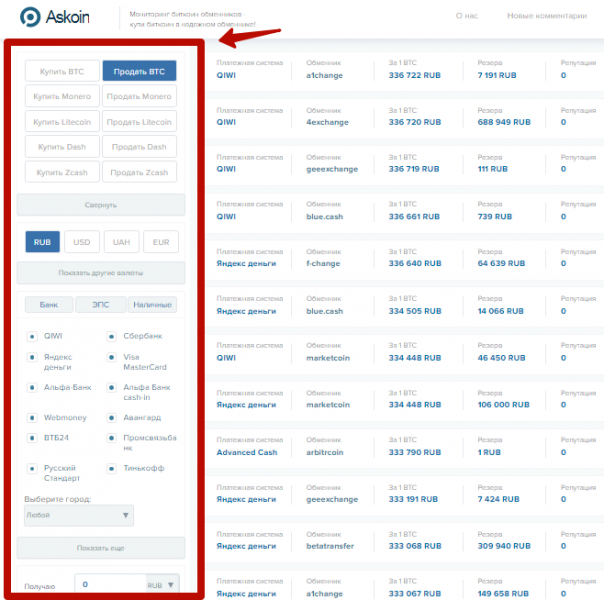Toggle the Сбербанк checkbox

click(x=111, y=337)
